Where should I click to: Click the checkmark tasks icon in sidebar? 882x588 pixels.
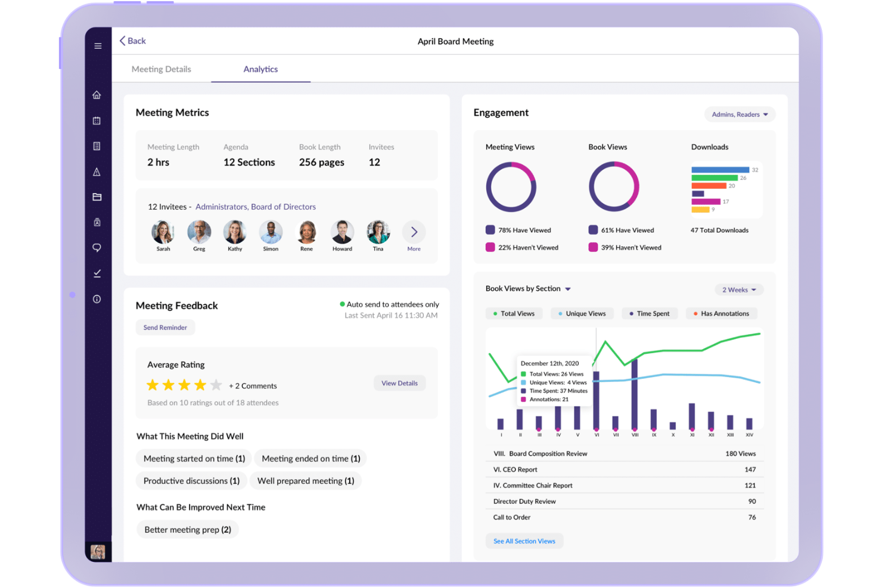click(x=97, y=273)
